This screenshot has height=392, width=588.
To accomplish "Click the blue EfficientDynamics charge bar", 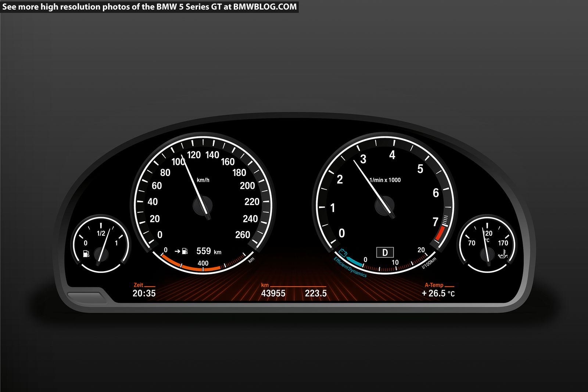I will point(354,262).
